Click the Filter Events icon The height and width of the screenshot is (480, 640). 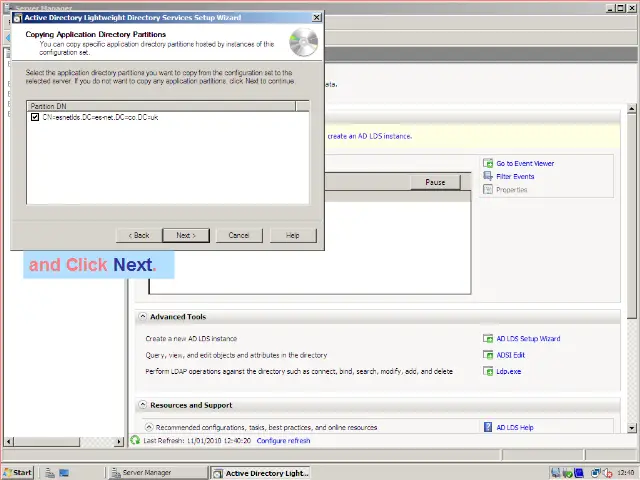(x=488, y=176)
